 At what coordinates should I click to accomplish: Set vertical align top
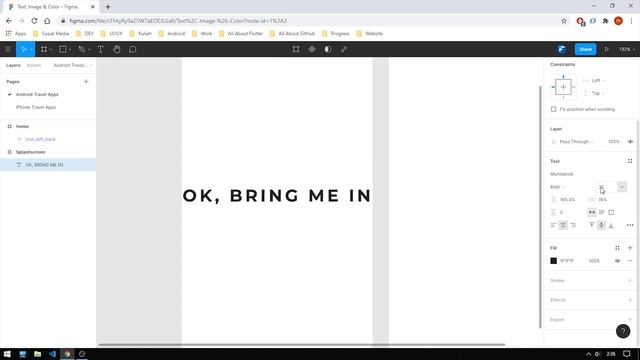pyautogui.click(x=591, y=225)
